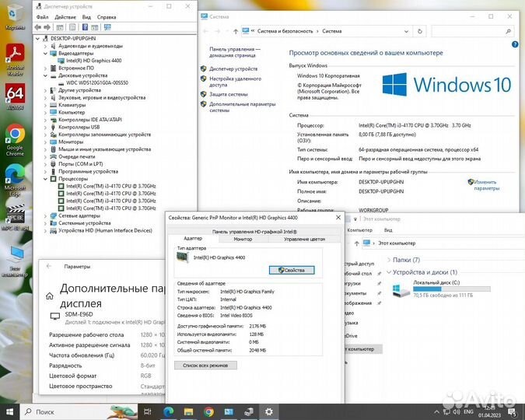Open the Recycle Bin (Корзина) icon
525x420 pixels.
click(x=15, y=17)
